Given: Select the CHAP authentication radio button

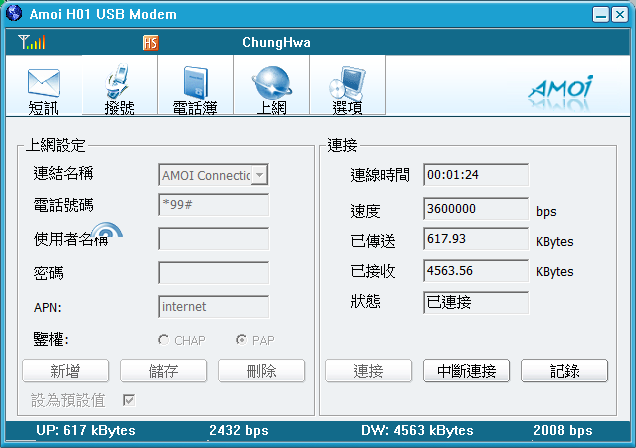Looking at the screenshot, I should click(x=163, y=340).
